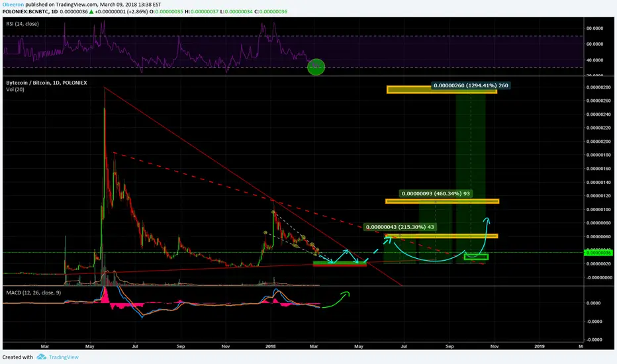Viewport: 617px width, 364px height.
Task: Click the green up-triangle change indicator
Action: pyautogui.click(x=91, y=11)
